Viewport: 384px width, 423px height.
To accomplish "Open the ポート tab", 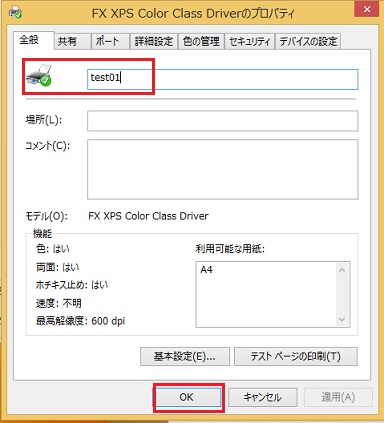I will click(x=110, y=41).
